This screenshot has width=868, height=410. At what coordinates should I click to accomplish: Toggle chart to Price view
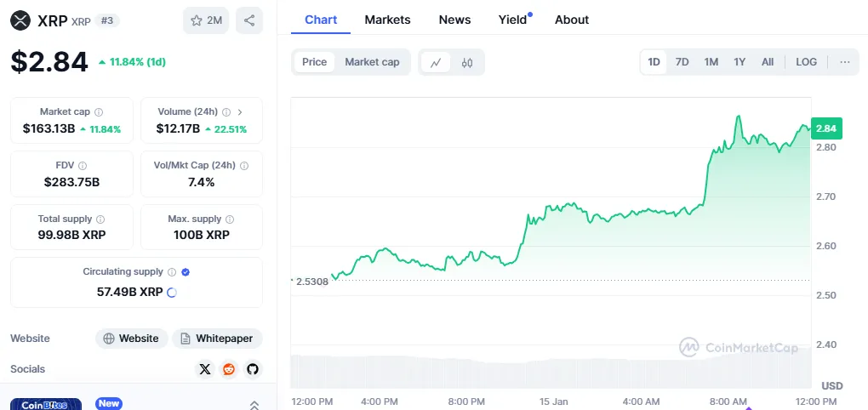click(314, 62)
